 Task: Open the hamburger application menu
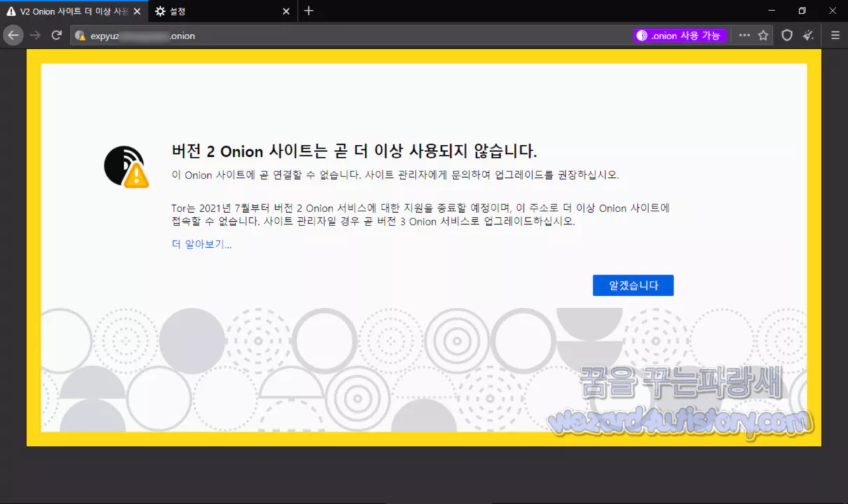[835, 35]
